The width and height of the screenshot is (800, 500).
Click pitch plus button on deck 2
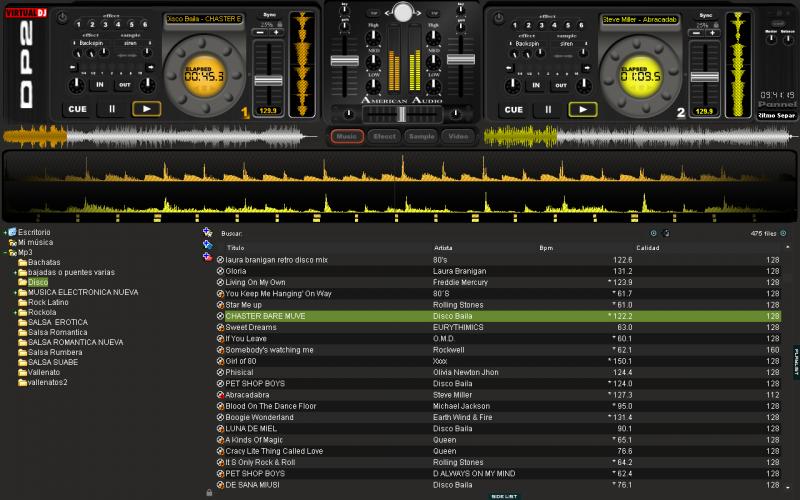[713, 33]
